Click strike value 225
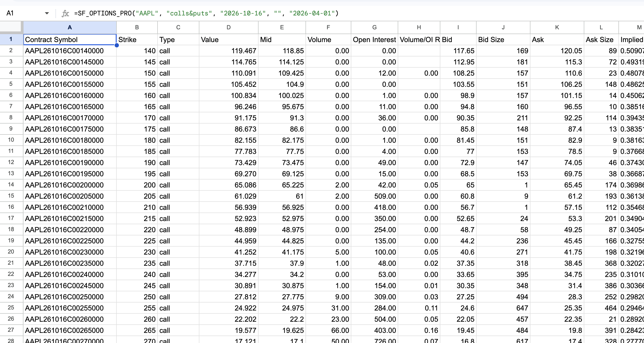The image size is (644, 343). pyautogui.click(x=137, y=241)
